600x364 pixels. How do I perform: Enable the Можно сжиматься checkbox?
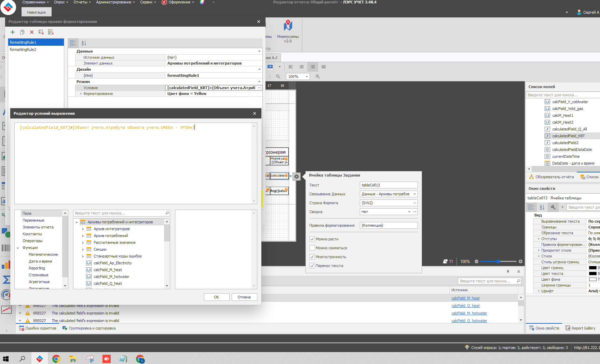312,248
